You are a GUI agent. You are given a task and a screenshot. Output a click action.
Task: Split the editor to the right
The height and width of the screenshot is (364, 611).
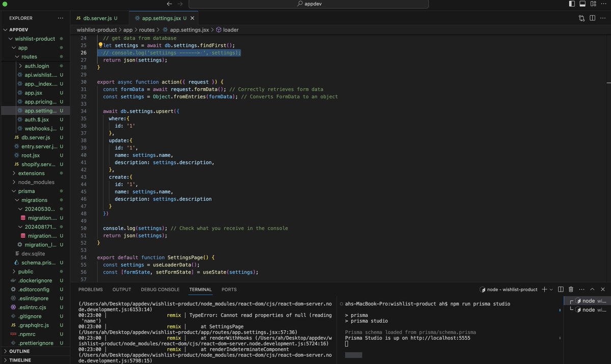pyautogui.click(x=593, y=18)
